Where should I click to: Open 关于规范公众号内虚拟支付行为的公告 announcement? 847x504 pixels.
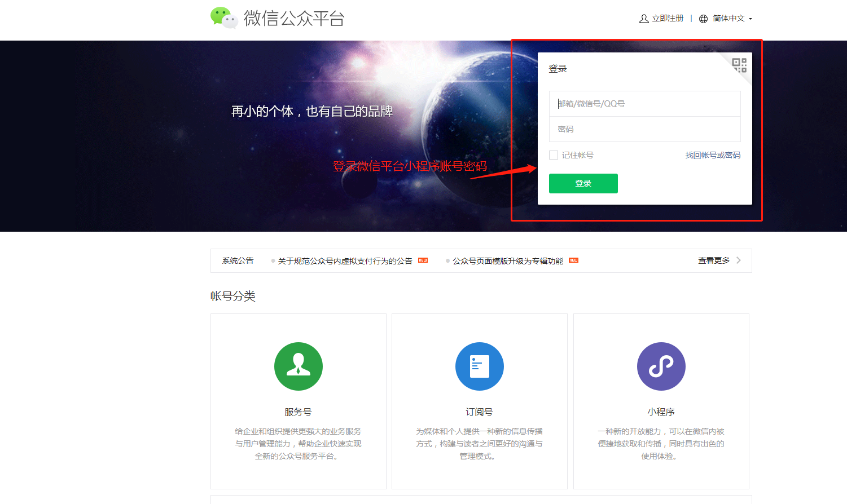pos(345,261)
